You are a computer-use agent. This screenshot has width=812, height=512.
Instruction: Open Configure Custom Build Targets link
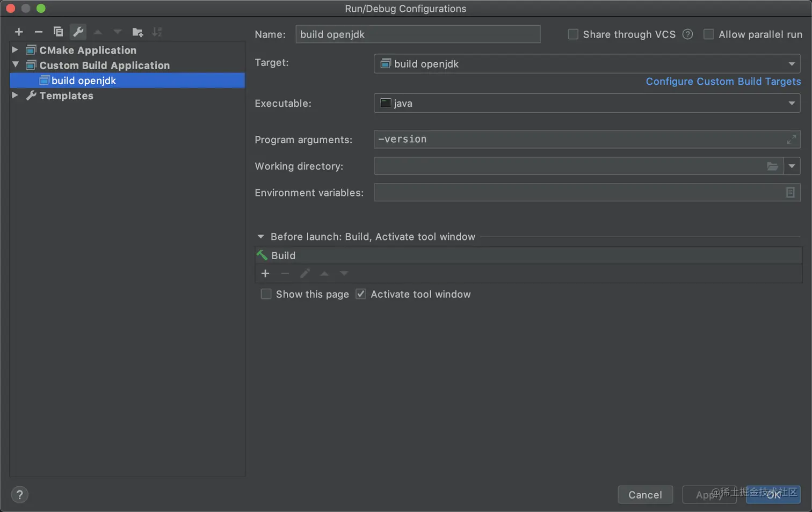(723, 82)
